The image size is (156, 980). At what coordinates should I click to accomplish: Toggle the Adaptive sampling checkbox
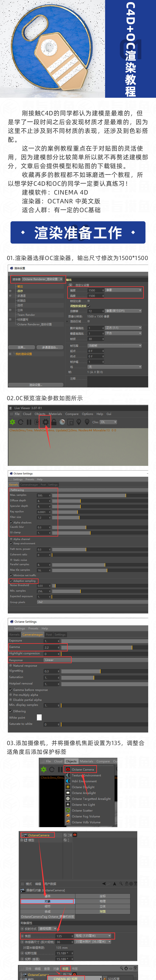click(11, 581)
